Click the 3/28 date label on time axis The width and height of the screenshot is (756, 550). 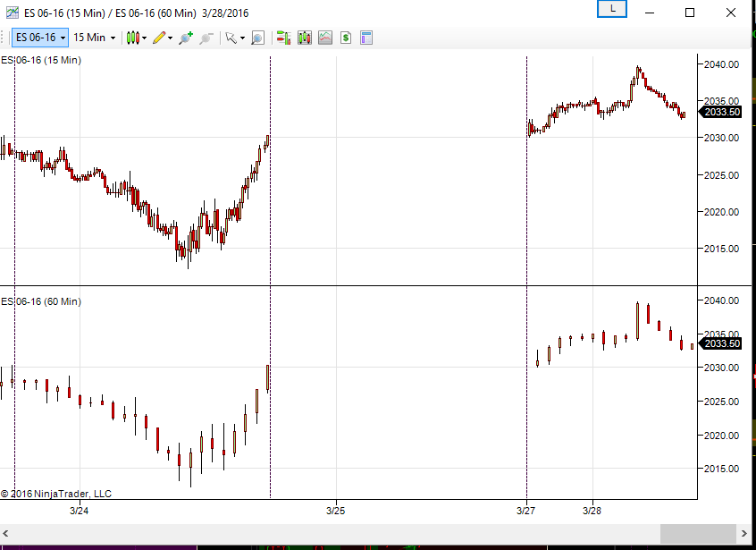coord(592,511)
